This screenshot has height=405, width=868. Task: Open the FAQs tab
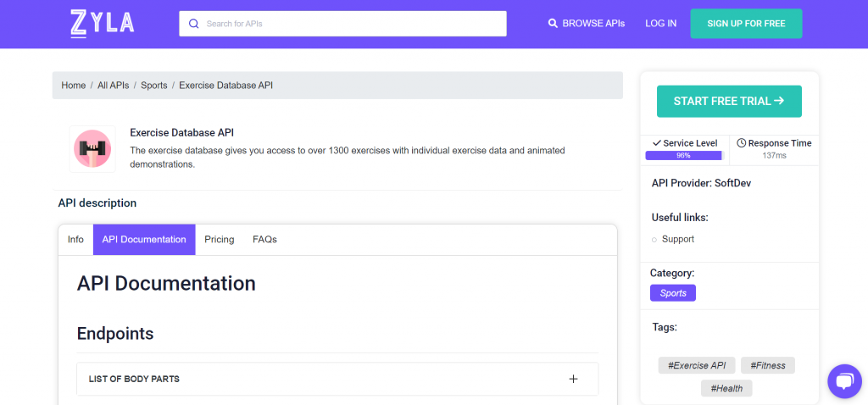[264, 240]
